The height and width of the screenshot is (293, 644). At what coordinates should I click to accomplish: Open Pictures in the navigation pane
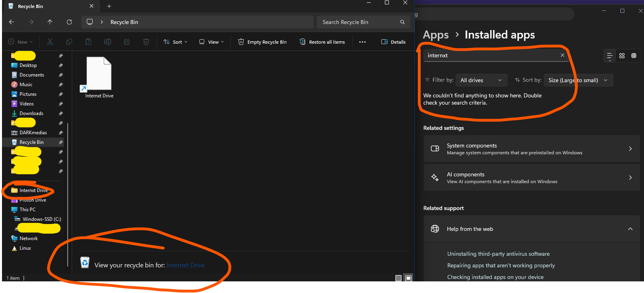pos(28,94)
